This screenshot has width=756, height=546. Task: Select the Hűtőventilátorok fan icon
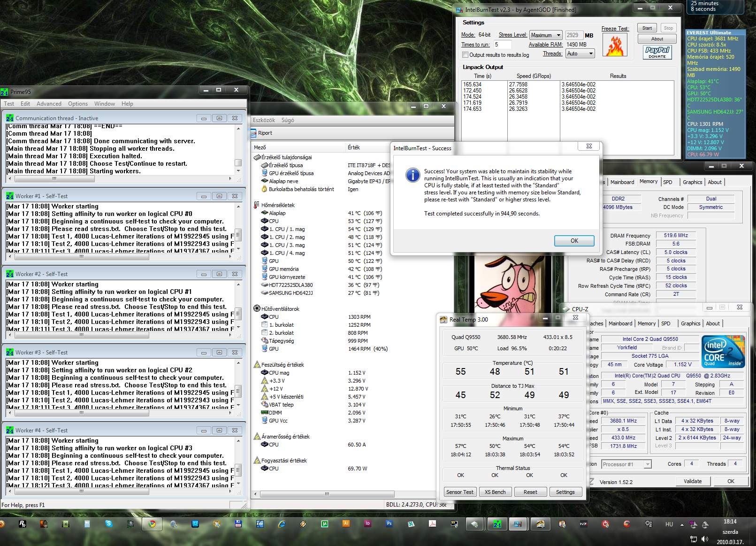(257, 308)
